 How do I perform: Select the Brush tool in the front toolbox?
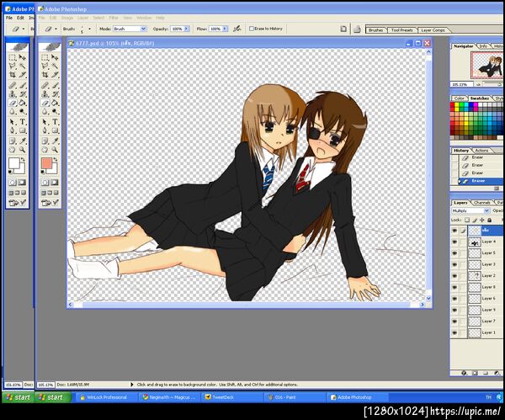point(55,85)
